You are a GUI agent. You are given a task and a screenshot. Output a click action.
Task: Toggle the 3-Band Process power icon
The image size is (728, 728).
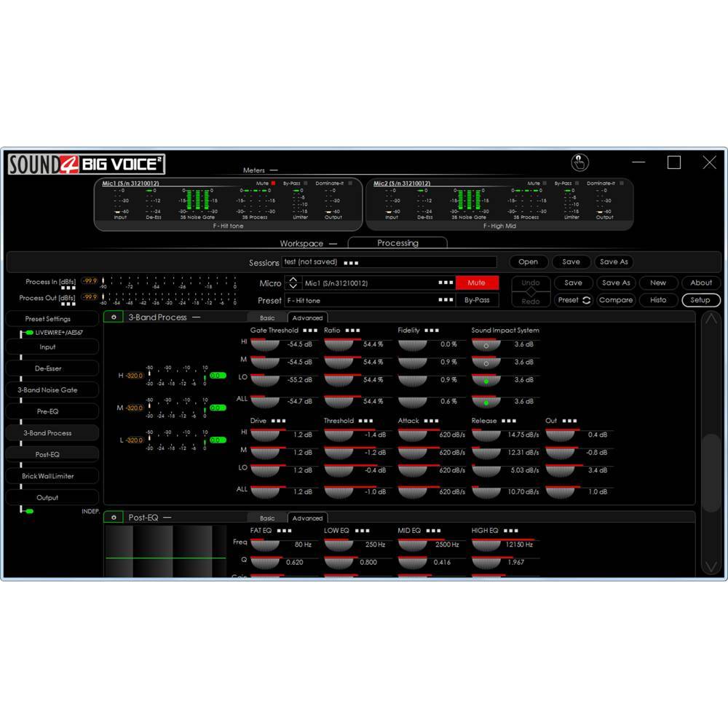(x=114, y=317)
